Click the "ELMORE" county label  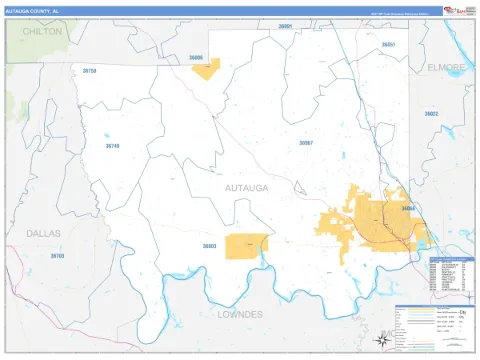[446, 68]
